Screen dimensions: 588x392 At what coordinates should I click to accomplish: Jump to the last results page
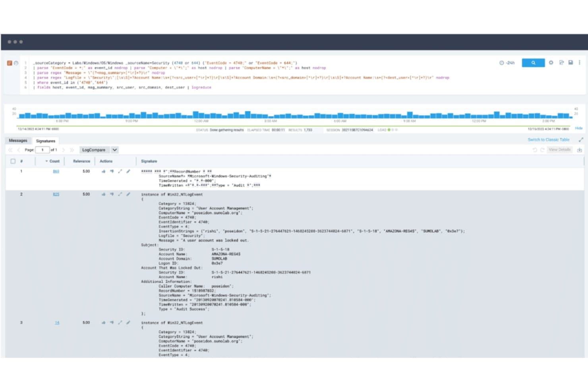72,150
